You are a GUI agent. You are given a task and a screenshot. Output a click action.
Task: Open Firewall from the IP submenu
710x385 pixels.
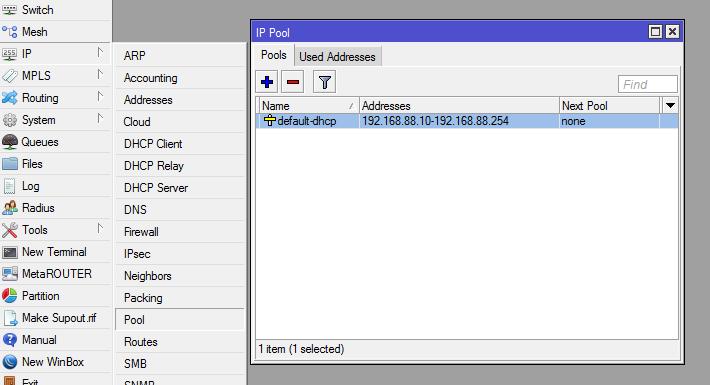[x=180, y=232]
